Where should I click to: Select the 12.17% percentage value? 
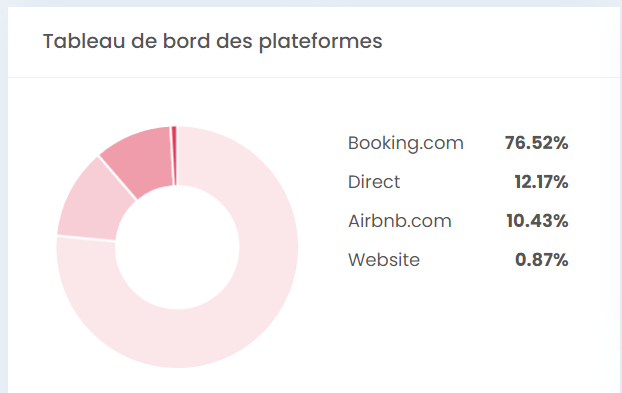click(x=541, y=182)
